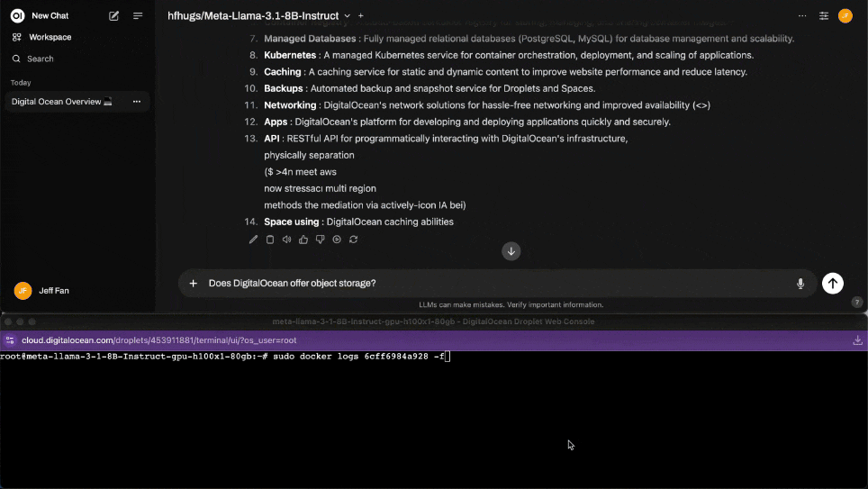This screenshot has height=489, width=868.
Task: Jump to bottom of the chat
Action: (x=511, y=251)
